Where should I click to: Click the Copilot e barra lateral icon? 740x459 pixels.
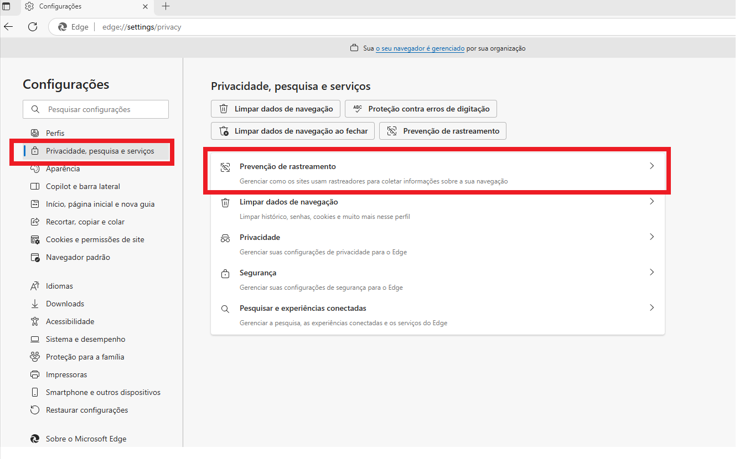pos(35,186)
